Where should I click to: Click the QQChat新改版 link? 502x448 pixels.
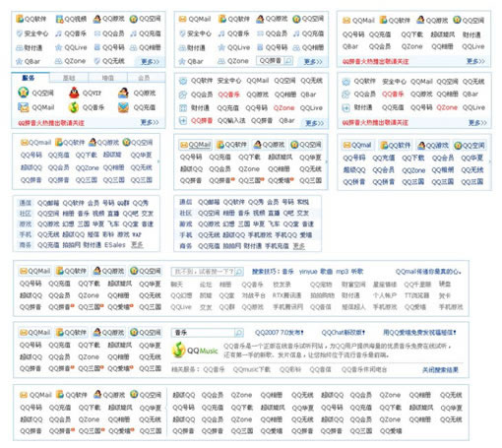pyautogui.click(x=344, y=333)
